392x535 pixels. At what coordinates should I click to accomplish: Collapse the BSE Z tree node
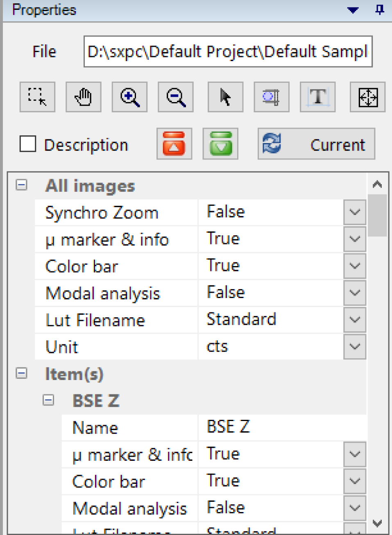[x=48, y=400]
